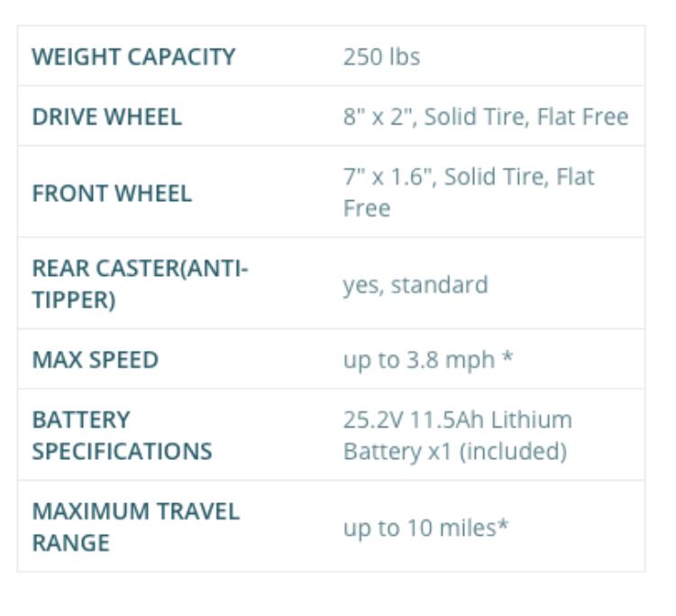Click the word "RANGE" in the last row
676x616 pixels.
(x=70, y=542)
